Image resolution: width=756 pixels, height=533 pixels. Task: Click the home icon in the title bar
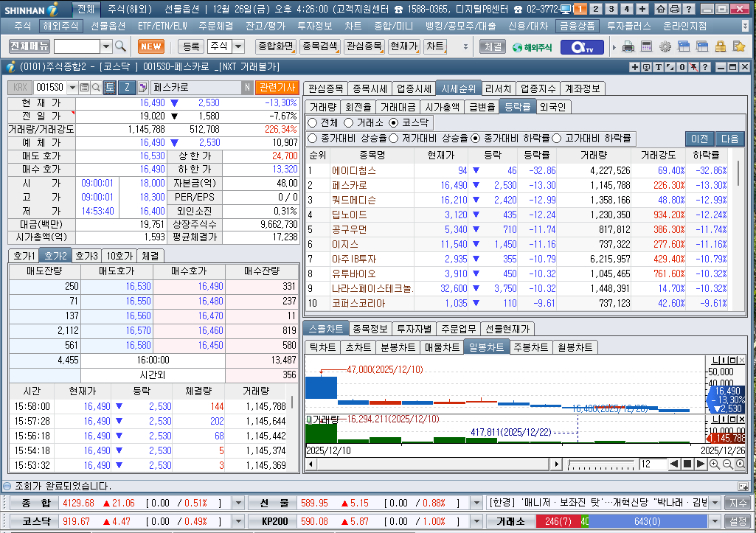pyautogui.click(x=661, y=9)
